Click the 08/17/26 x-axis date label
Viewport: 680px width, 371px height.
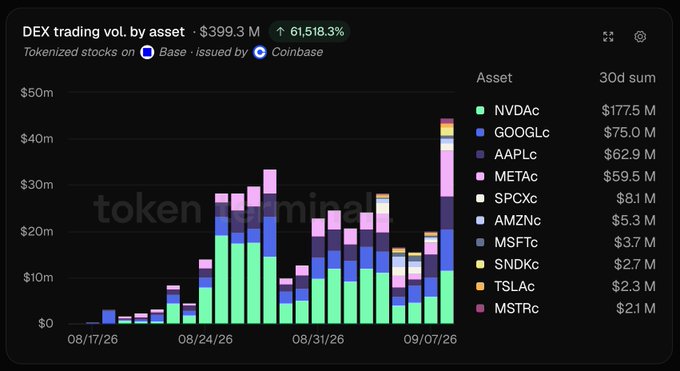tap(92, 339)
